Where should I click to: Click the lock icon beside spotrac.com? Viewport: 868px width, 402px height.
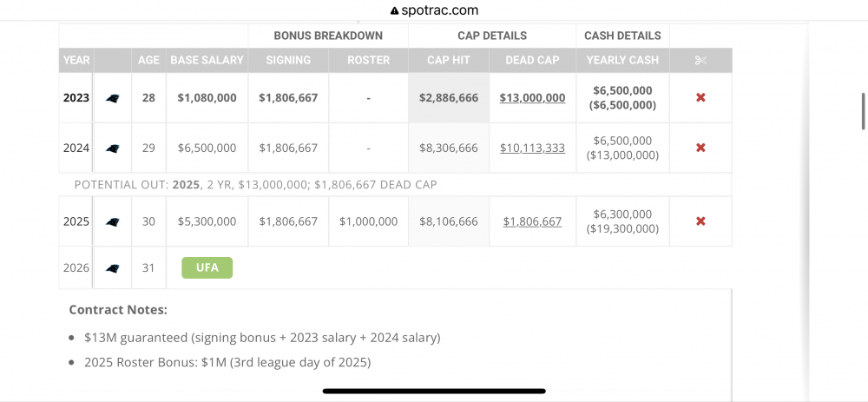[x=394, y=11]
